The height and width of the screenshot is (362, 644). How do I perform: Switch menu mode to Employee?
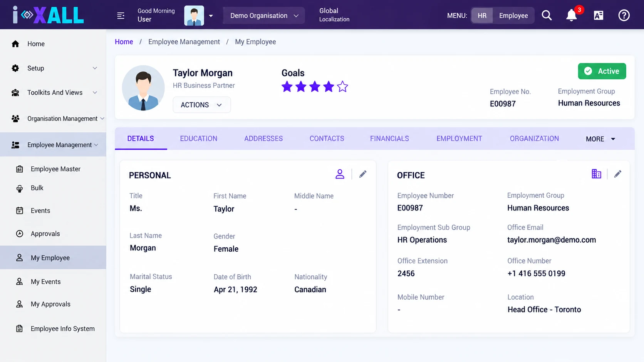[x=513, y=15]
